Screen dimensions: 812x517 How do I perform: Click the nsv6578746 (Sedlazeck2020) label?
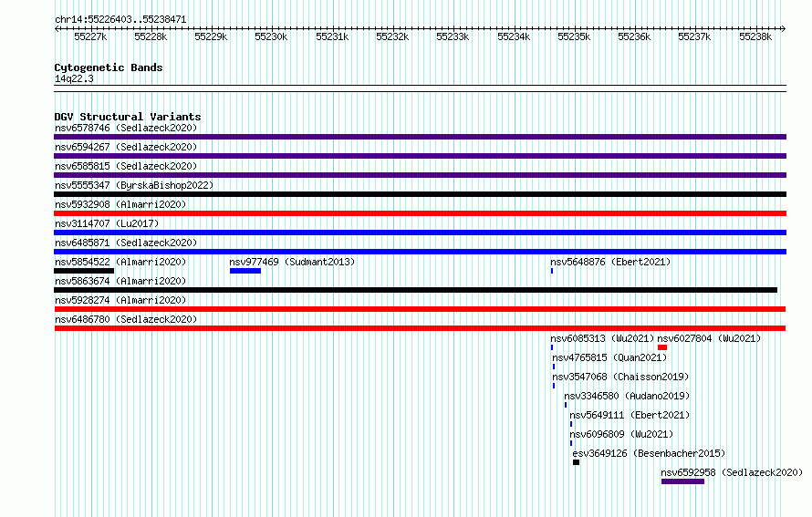pos(126,128)
